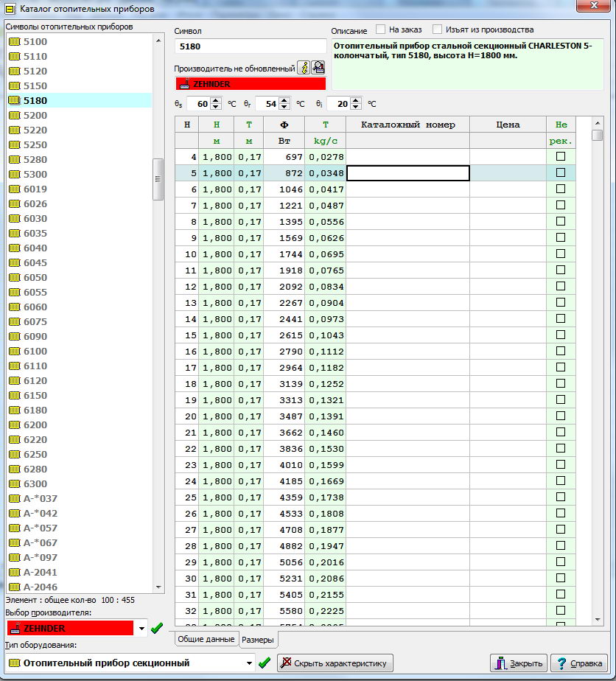Click the manufacturer search icon
The image size is (616, 681).
point(318,68)
